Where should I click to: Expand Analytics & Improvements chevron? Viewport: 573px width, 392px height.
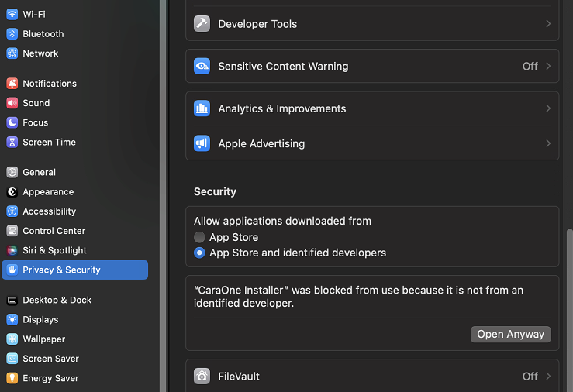point(548,108)
